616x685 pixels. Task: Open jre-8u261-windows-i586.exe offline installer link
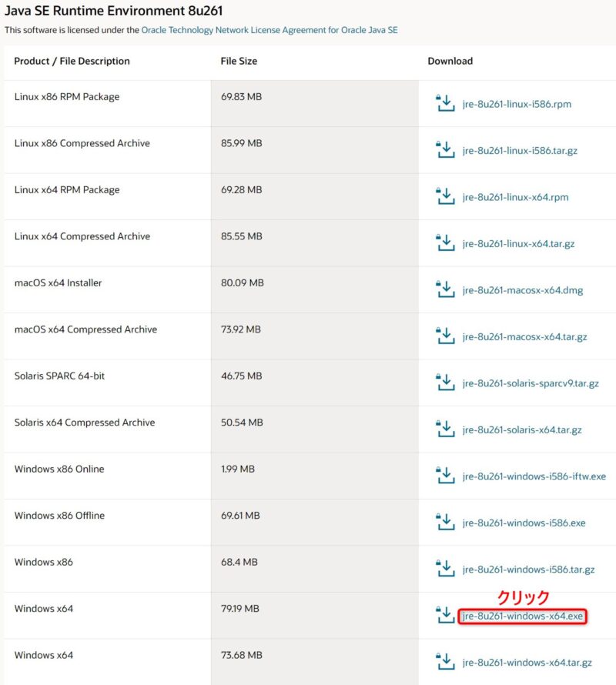(524, 523)
